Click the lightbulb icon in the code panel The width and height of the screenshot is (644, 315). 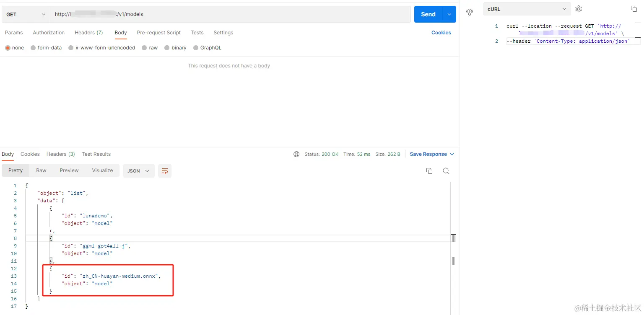point(470,12)
